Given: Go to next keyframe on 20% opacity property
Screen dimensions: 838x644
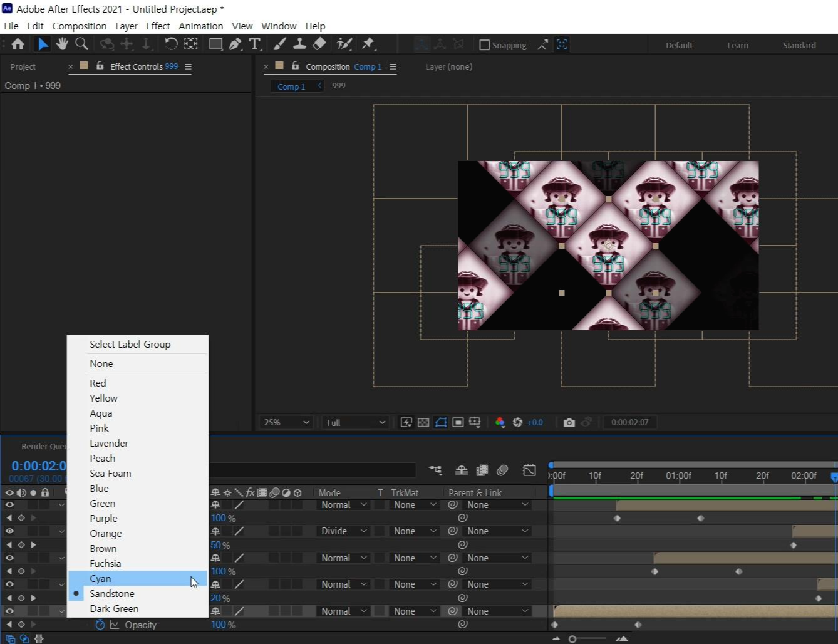Looking at the screenshot, I should 33,598.
